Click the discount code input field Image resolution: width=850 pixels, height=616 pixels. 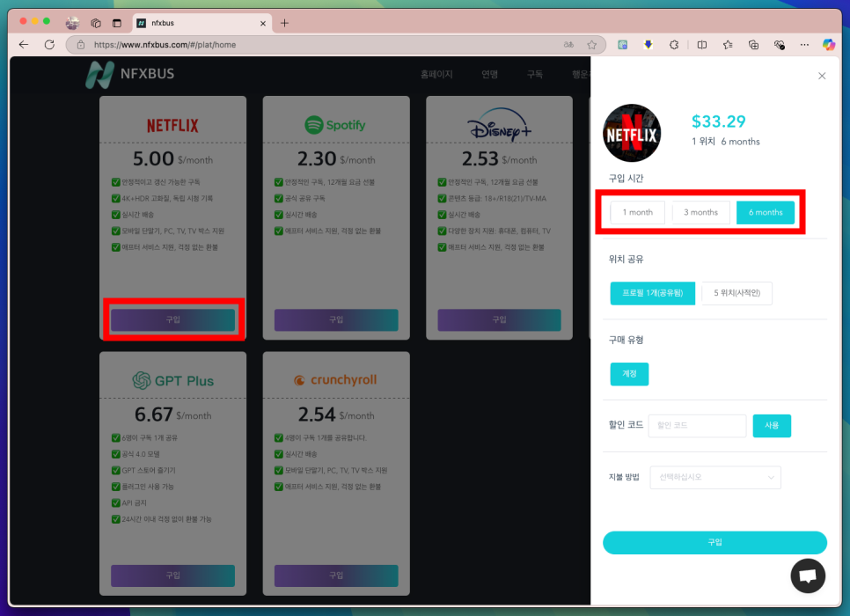tap(697, 426)
